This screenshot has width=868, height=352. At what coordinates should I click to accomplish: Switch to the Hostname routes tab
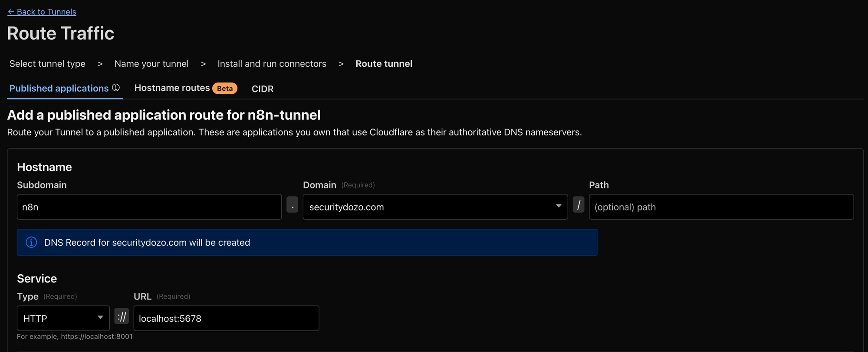coord(172,88)
